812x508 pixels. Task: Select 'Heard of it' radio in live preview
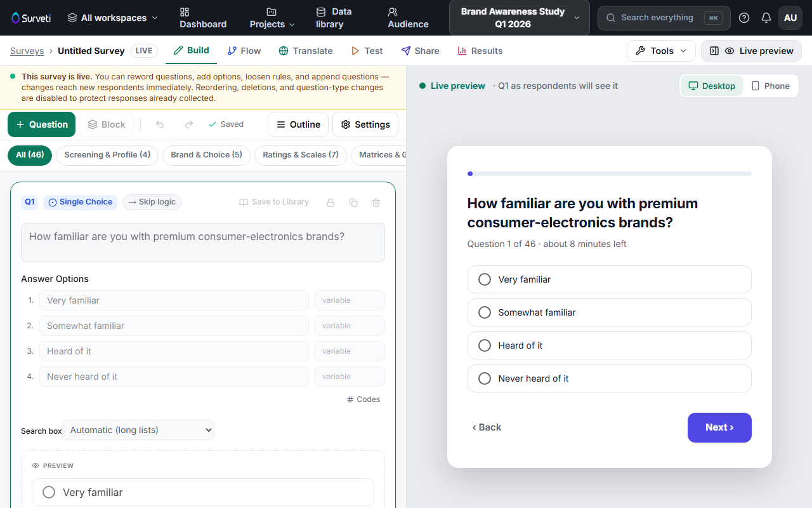[485, 345]
